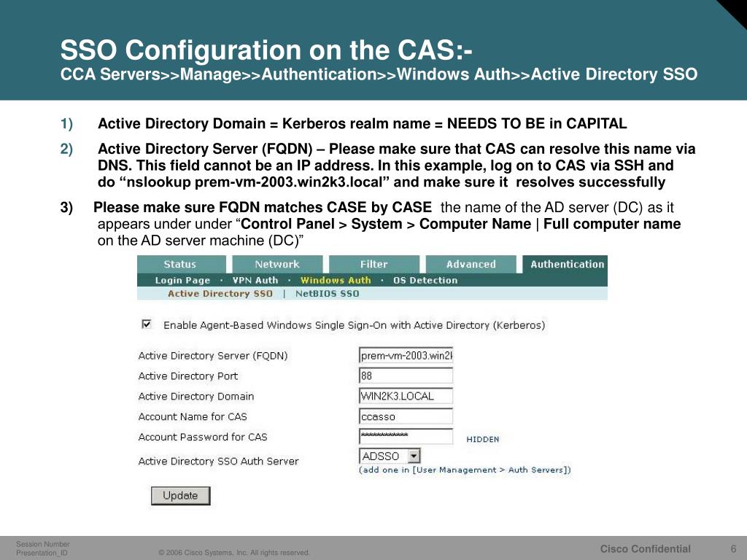Click the 'add one in [User Management > Auth Servers]' note
Image resolution: width=747 pixels, height=560 pixels.
tap(465, 470)
